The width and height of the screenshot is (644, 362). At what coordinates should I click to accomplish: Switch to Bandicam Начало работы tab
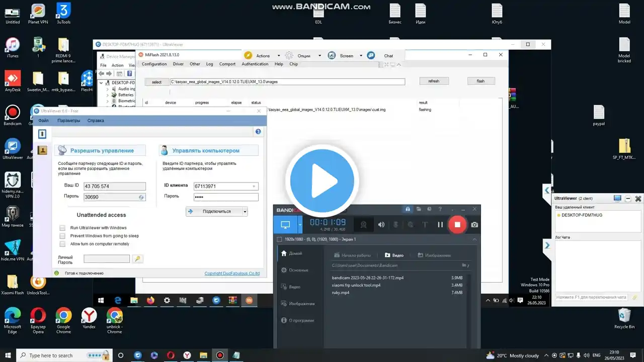click(352, 255)
